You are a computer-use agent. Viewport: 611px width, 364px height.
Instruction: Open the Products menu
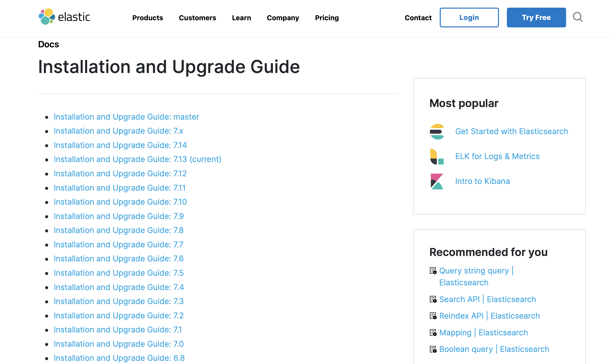(x=148, y=18)
